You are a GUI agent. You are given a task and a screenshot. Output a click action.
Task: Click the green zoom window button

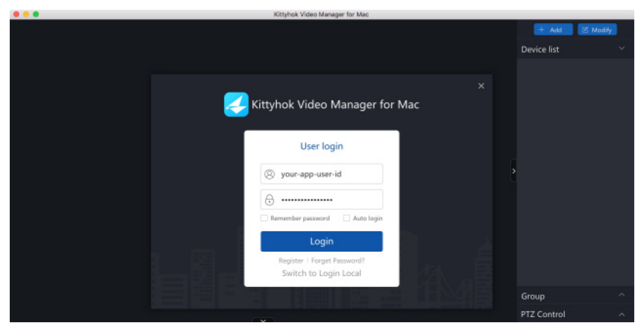click(x=36, y=14)
